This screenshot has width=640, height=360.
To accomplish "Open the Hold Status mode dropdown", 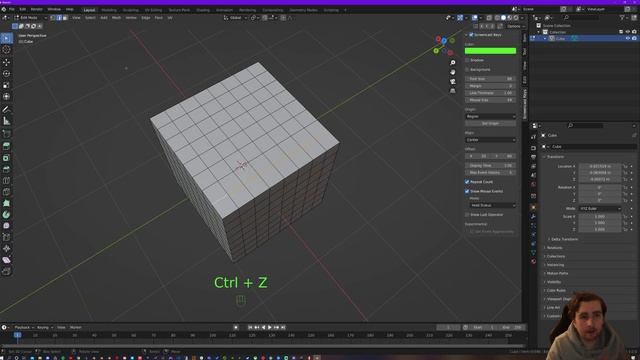I will (493, 205).
